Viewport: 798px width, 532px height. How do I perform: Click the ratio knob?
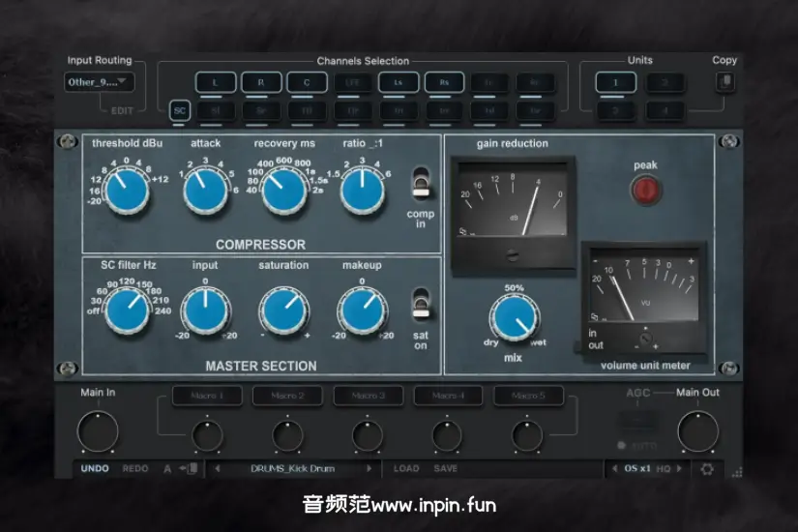pyautogui.click(x=363, y=191)
